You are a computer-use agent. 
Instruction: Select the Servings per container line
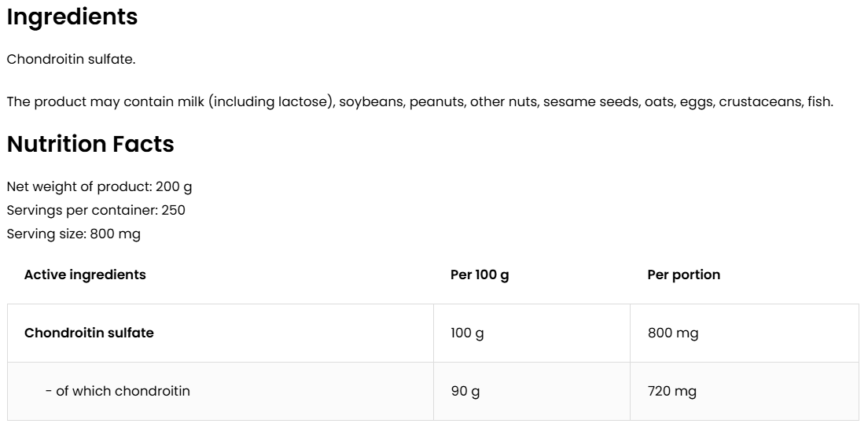(96, 210)
